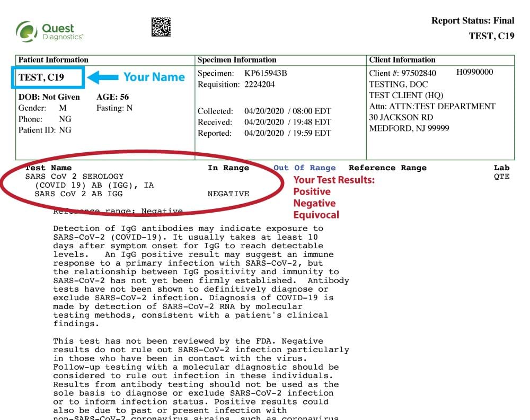Click the Quest Diagnostics logo
The image size is (530, 420).
click(x=49, y=31)
